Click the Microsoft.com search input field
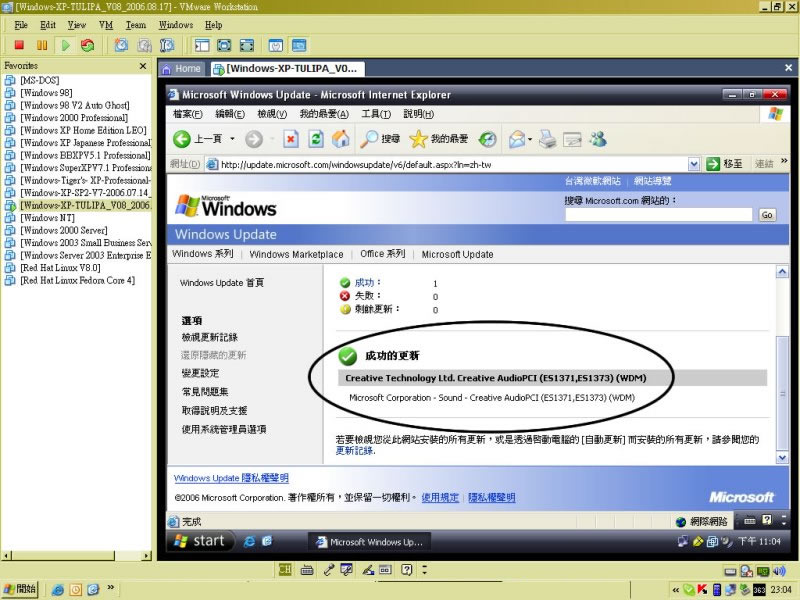The width and height of the screenshot is (800, 600). point(659,215)
